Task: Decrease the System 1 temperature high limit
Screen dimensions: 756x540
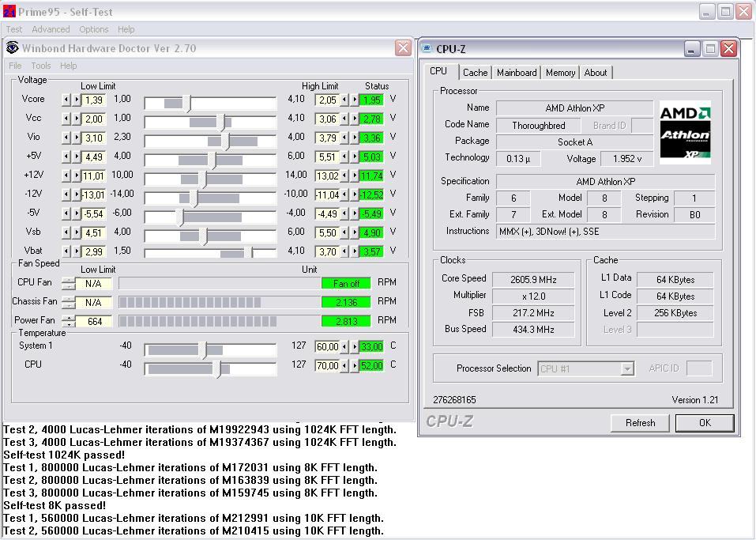Action: 344,346
